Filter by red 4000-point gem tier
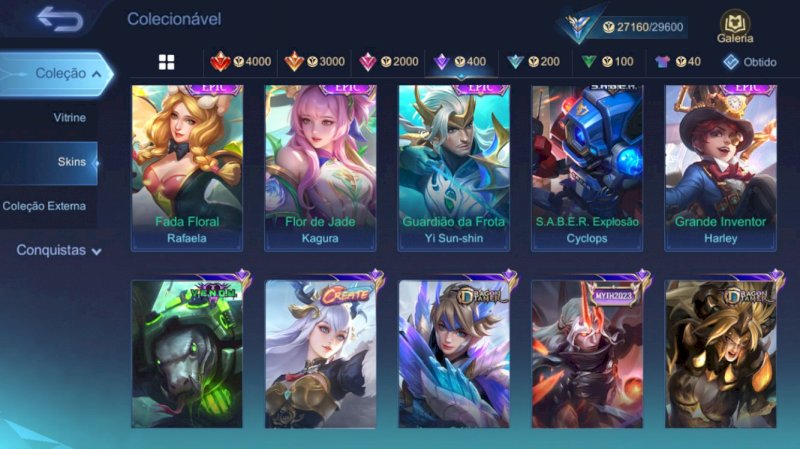800x449 pixels. click(241, 62)
